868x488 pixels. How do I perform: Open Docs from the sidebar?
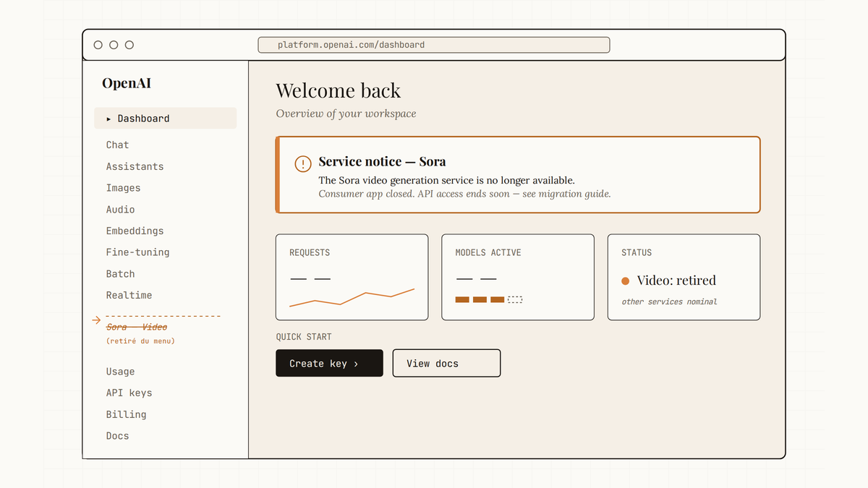coord(117,436)
